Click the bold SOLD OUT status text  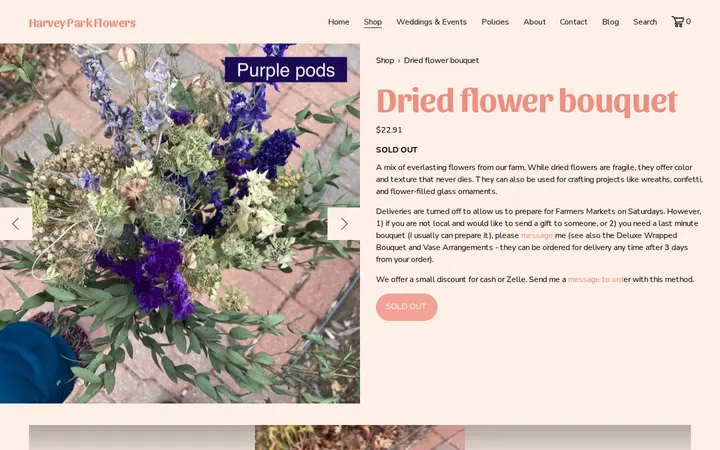(397, 150)
